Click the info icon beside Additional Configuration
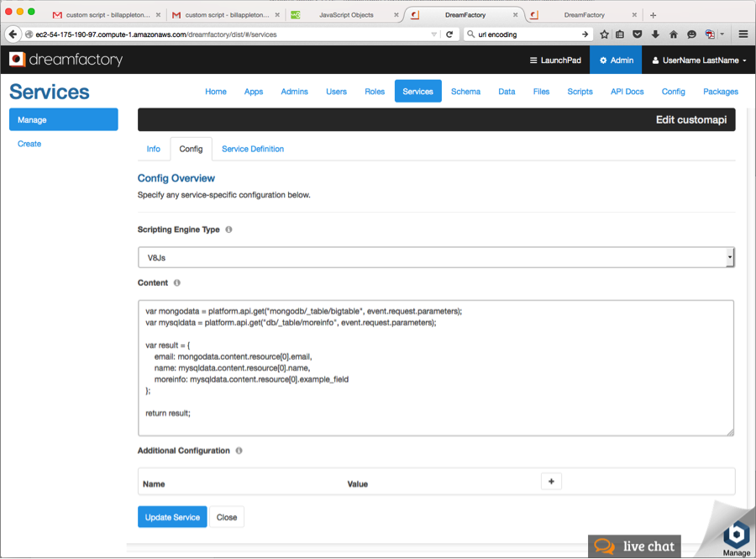Screen dimensions: 756x559 coord(239,451)
